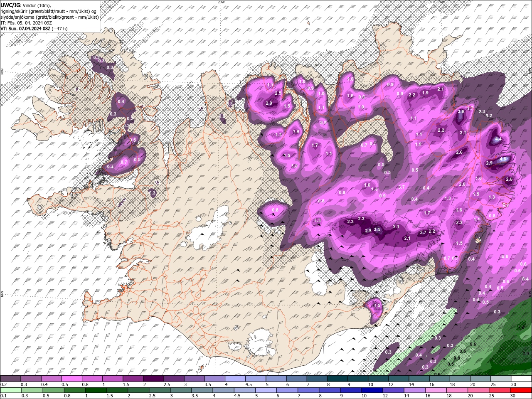Click the 2.7 snowfall value on the map
The width and height of the screenshot is (532, 399).
[423, 232]
